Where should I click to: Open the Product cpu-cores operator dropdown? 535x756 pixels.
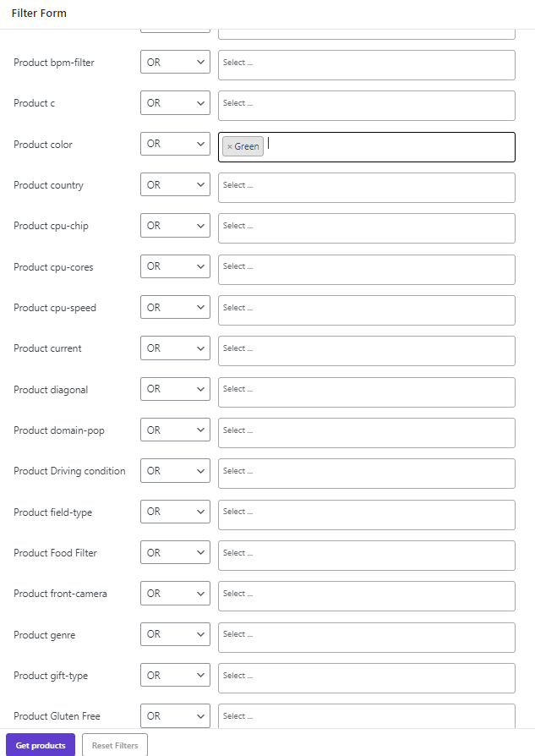coord(174,266)
